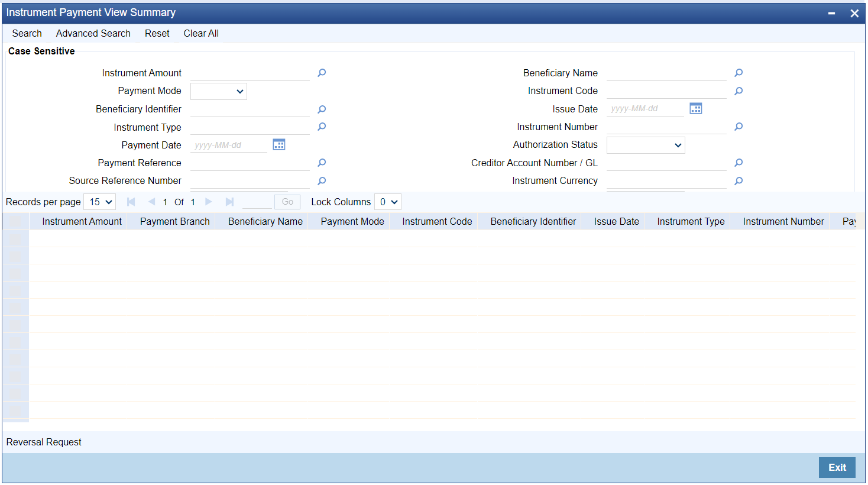The image size is (868, 485).
Task: Click the Beneficiary Identifier column header
Action: coord(533,221)
